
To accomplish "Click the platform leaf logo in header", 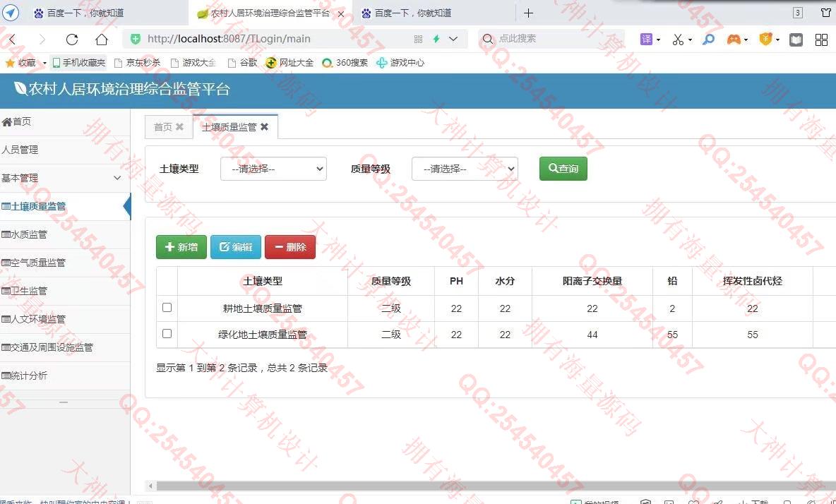I will point(20,88).
